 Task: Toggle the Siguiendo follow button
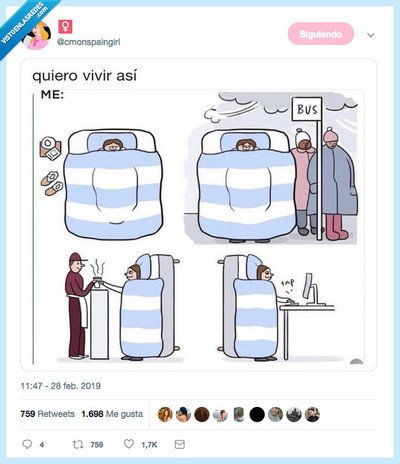(x=320, y=34)
